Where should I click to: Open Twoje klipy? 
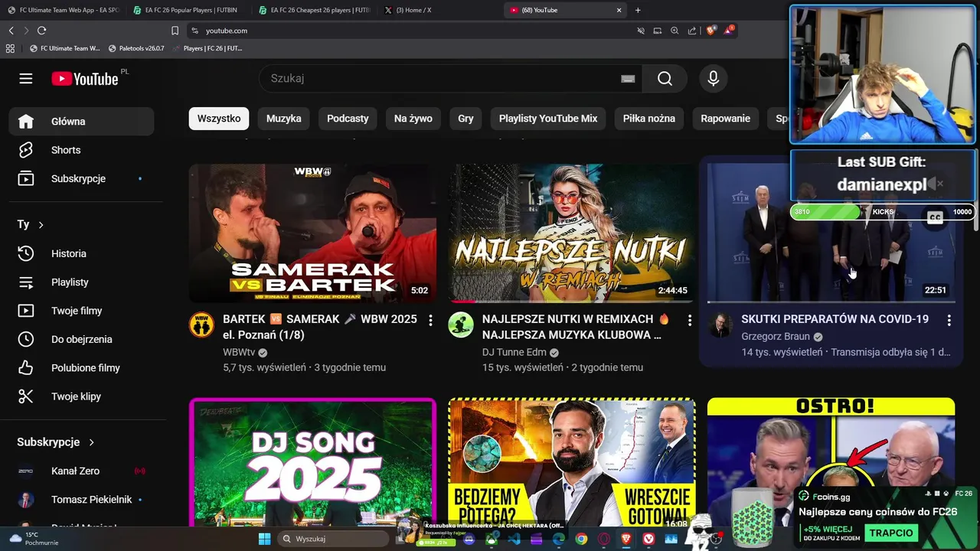[x=81, y=396]
